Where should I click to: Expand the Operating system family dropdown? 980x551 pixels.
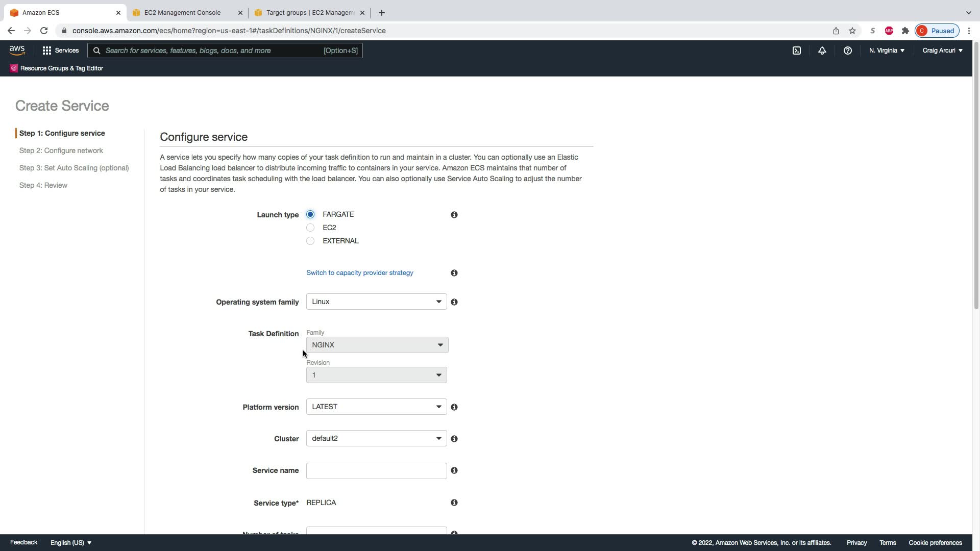(x=376, y=302)
